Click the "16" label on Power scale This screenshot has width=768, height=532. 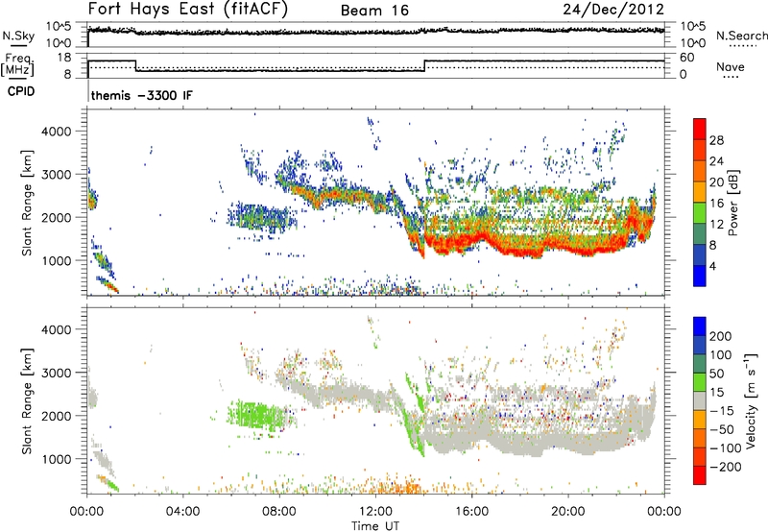click(x=716, y=204)
